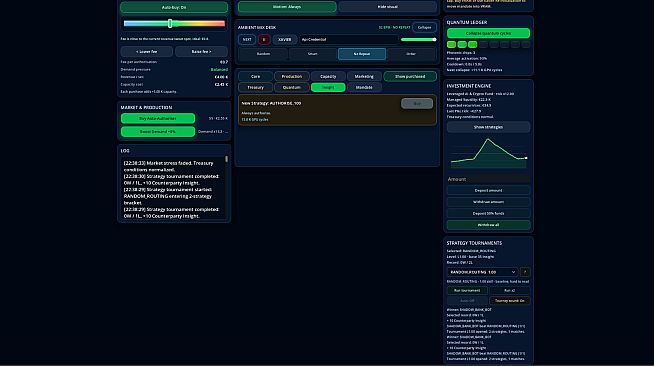Click the third lit quantum cell
The width and height of the screenshot is (654, 366).
(473, 44)
